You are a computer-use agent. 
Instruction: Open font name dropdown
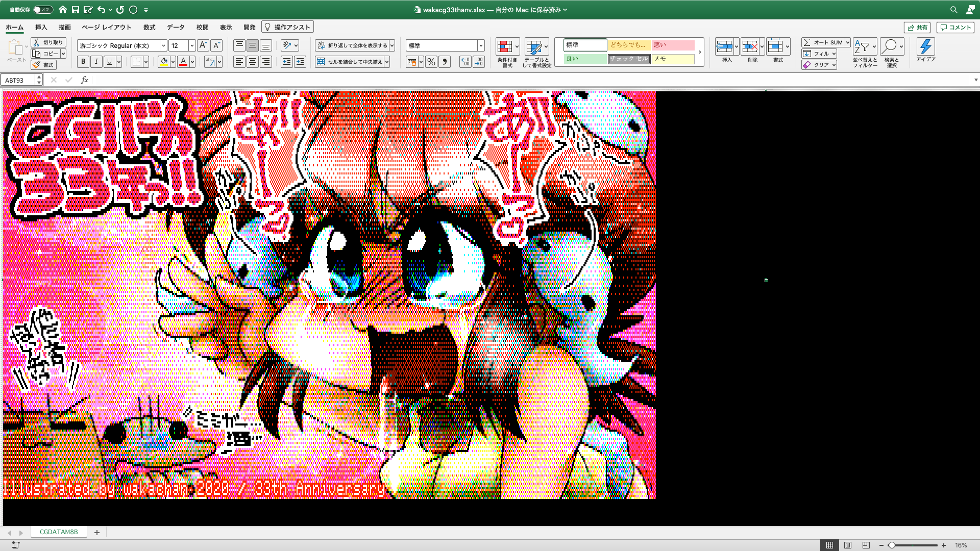coord(163,45)
